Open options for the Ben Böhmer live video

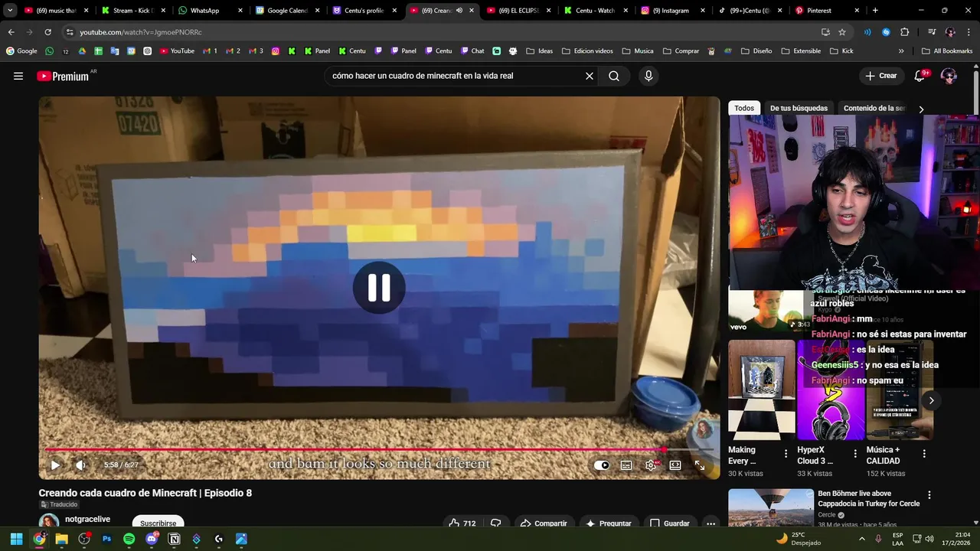coord(929,495)
